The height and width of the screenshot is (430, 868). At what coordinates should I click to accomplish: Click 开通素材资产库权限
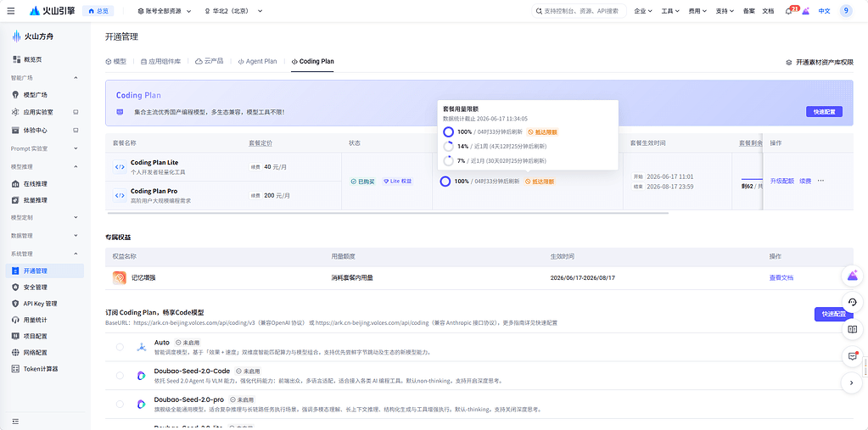coord(820,63)
